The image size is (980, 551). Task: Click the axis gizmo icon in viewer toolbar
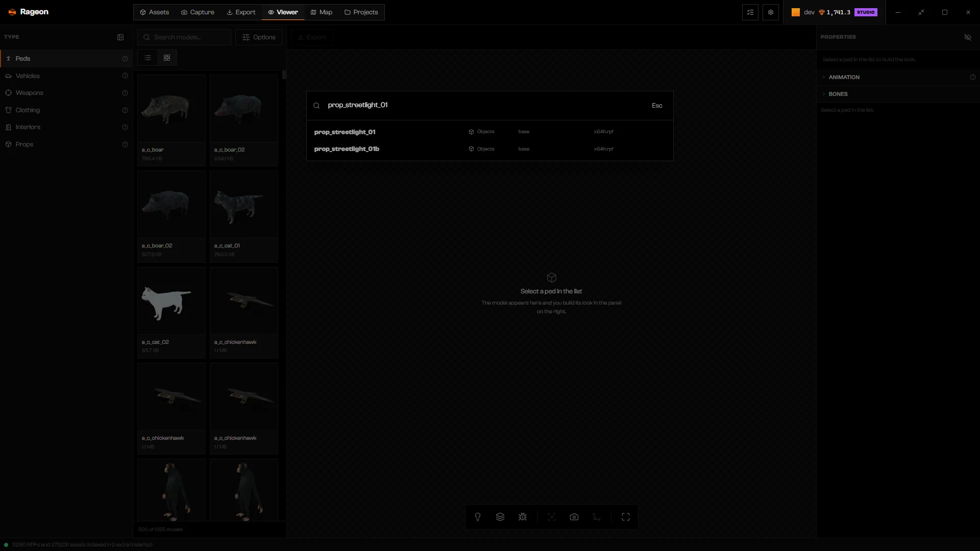point(597,517)
